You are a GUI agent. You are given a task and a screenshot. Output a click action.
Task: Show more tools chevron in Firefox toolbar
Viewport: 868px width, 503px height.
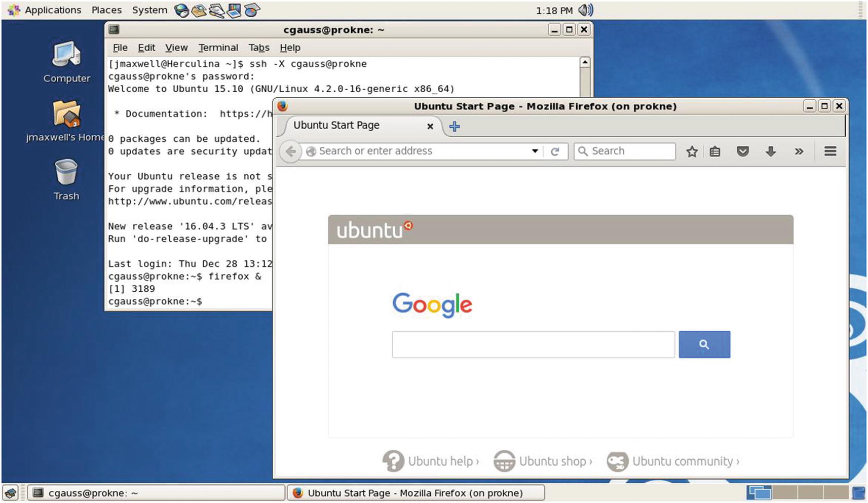799,151
